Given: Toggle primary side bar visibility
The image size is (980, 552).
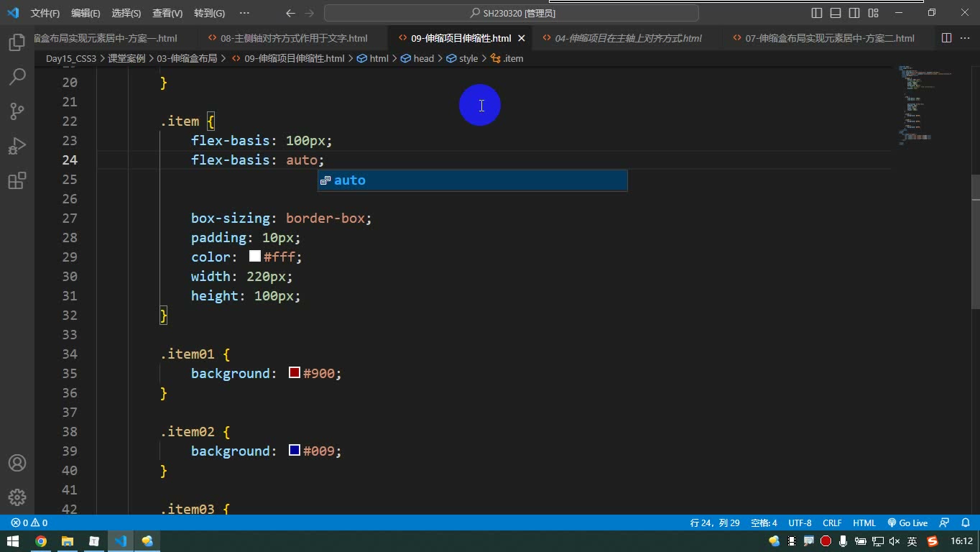Looking at the screenshot, I should coord(817,13).
